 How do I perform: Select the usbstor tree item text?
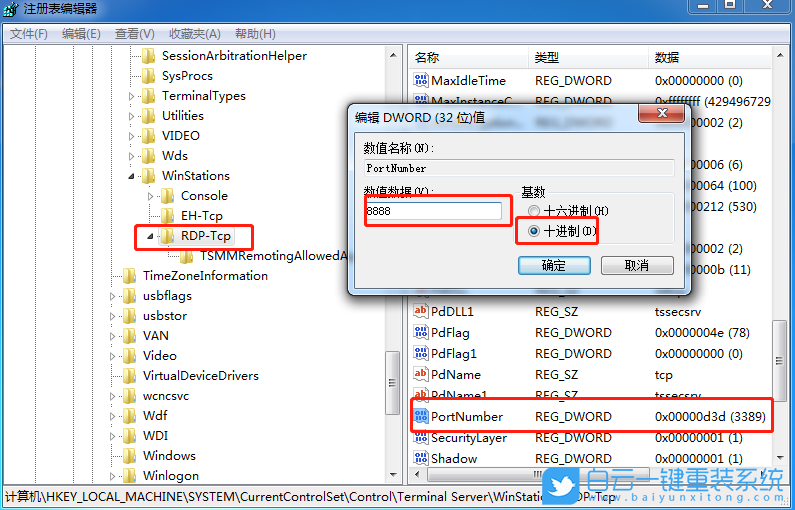click(x=165, y=316)
